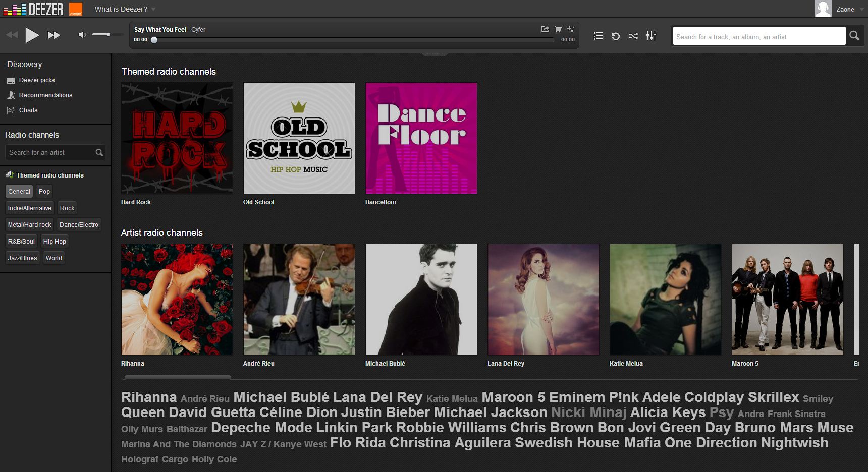Play the current track
This screenshot has height=472, width=868.
click(32, 35)
